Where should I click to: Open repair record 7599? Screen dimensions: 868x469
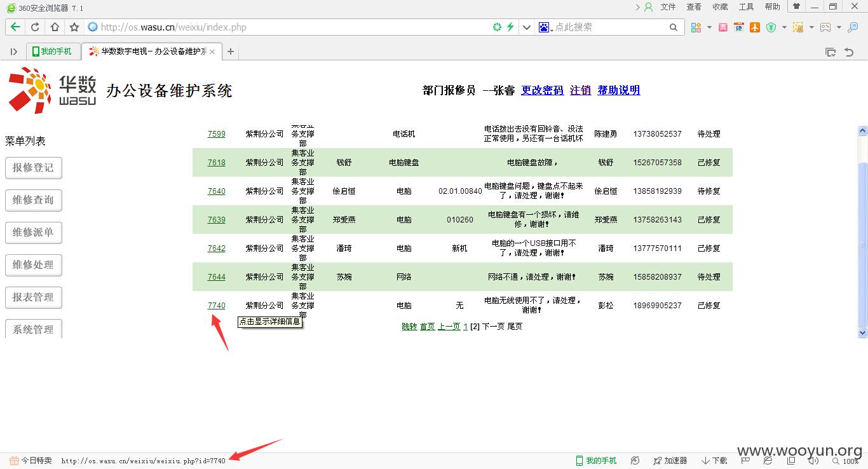tap(217, 134)
